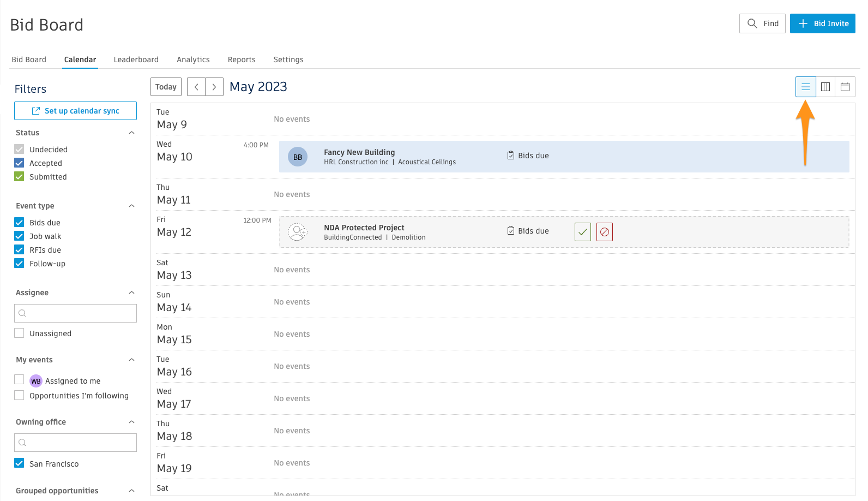This screenshot has height=501, width=868.
Task: Switch to the Analytics tab
Action: pos(193,59)
